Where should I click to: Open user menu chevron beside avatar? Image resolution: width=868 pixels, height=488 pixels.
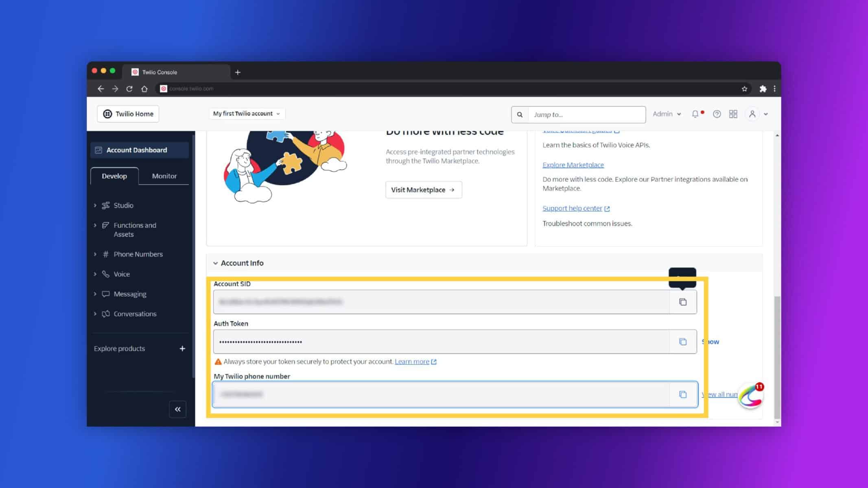pyautogui.click(x=766, y=114)
